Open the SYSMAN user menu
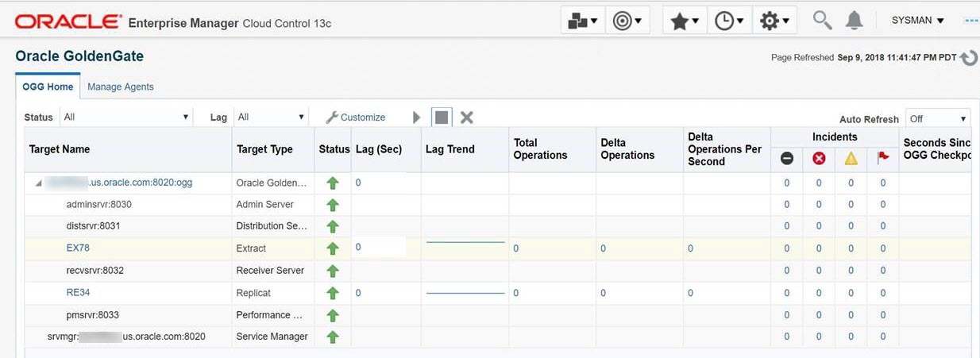The image size is (980, 358). [x=917, y=21]
